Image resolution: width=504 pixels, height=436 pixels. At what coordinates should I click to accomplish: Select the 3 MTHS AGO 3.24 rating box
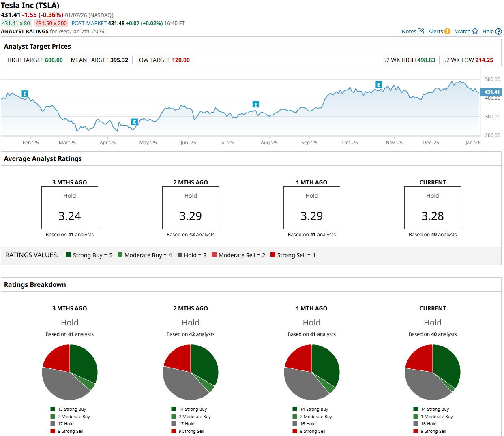pyautogui.click(x=70, y=207)
